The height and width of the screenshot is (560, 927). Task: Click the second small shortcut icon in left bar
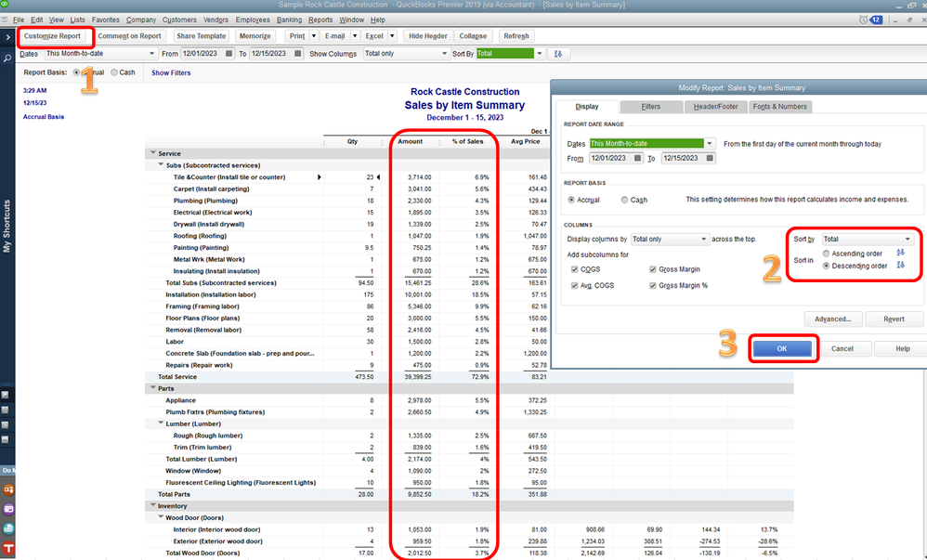click(6, 410)
